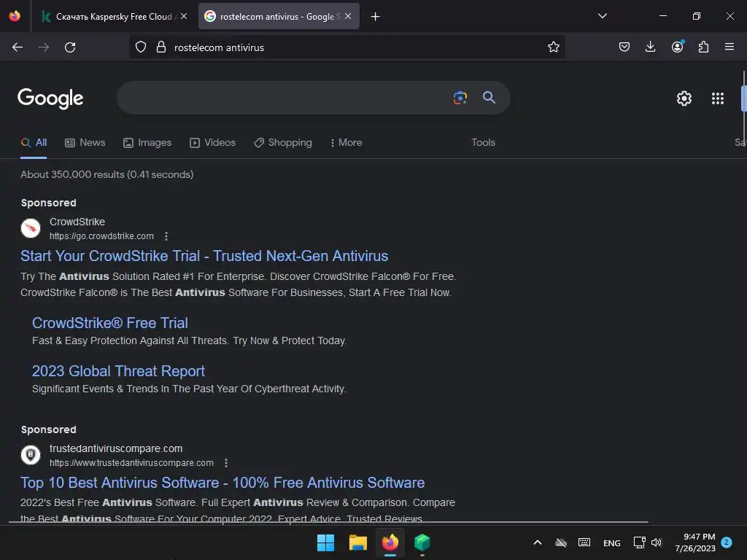The width and height of the screenshot is (747, 560).
Task: Switch to Shopping results
Action: click(283, 142)
